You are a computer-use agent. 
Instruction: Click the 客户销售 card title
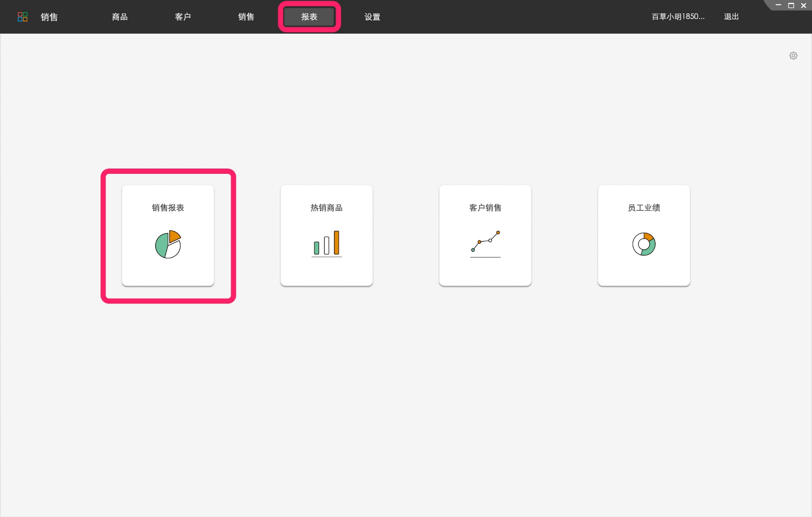click(485, 208)
